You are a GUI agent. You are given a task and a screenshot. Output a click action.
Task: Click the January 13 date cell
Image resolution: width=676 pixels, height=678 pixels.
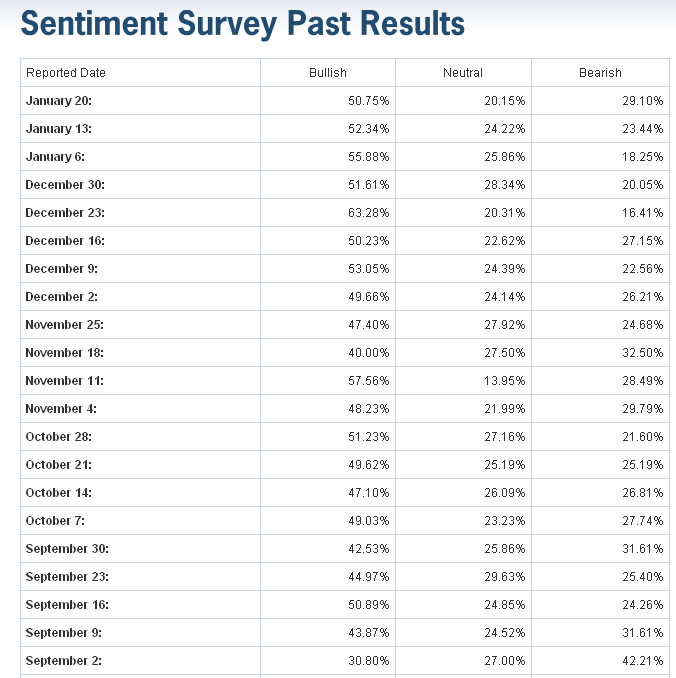pyautogui.click(x=59, y=129)
